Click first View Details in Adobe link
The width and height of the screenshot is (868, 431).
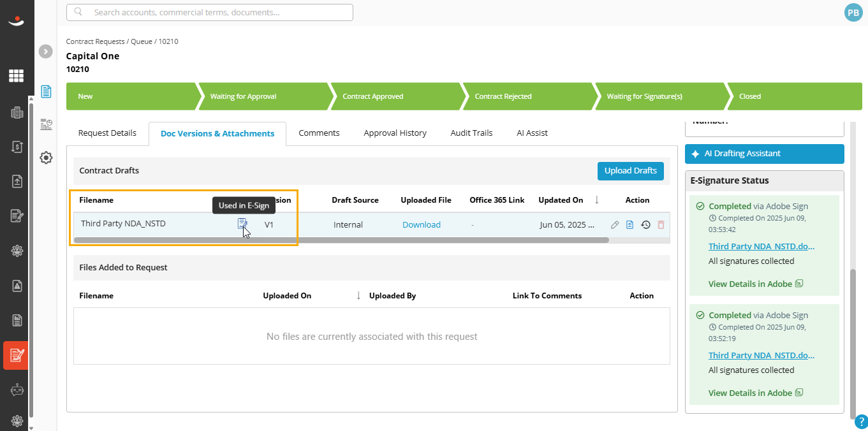point(756,284)
